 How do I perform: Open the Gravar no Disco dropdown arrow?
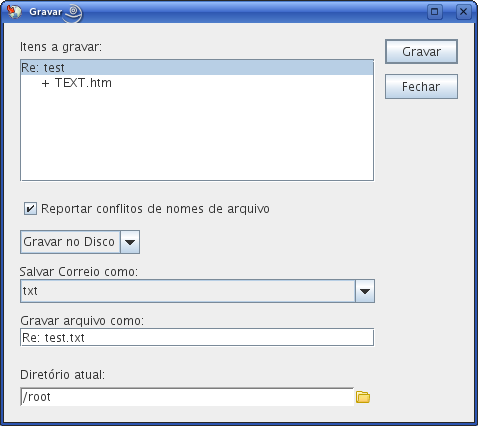click(x=130, y=242)
